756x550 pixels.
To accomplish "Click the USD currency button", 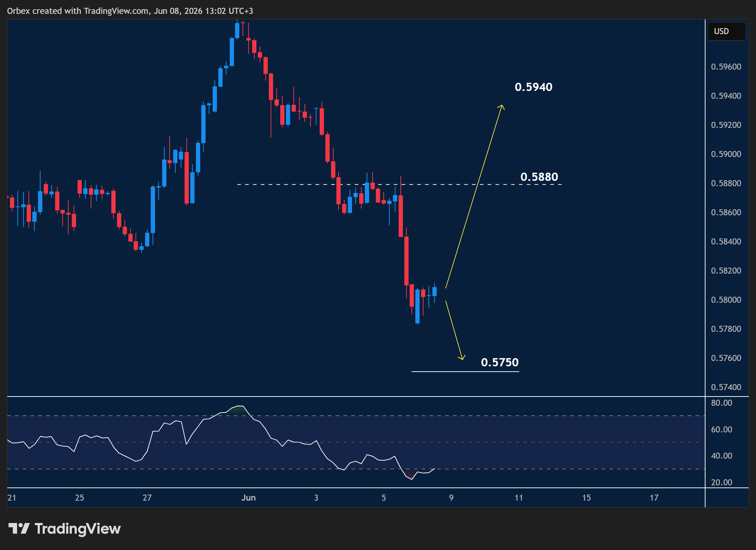I will (726, 31).
